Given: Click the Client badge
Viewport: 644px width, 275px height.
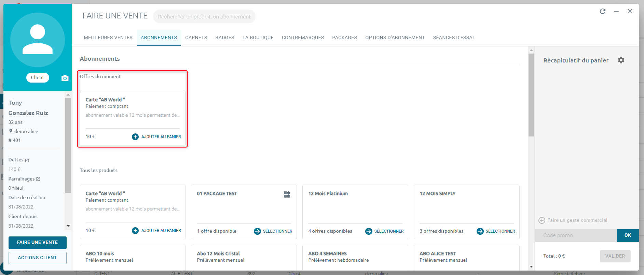Looking at the screenshot, I should [38, 77].
